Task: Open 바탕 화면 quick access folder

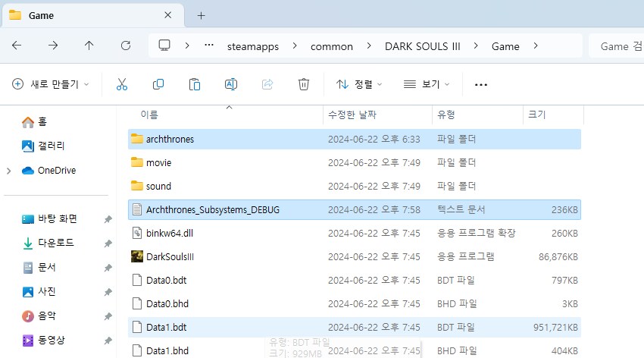Action: click(x=49, y=218)
